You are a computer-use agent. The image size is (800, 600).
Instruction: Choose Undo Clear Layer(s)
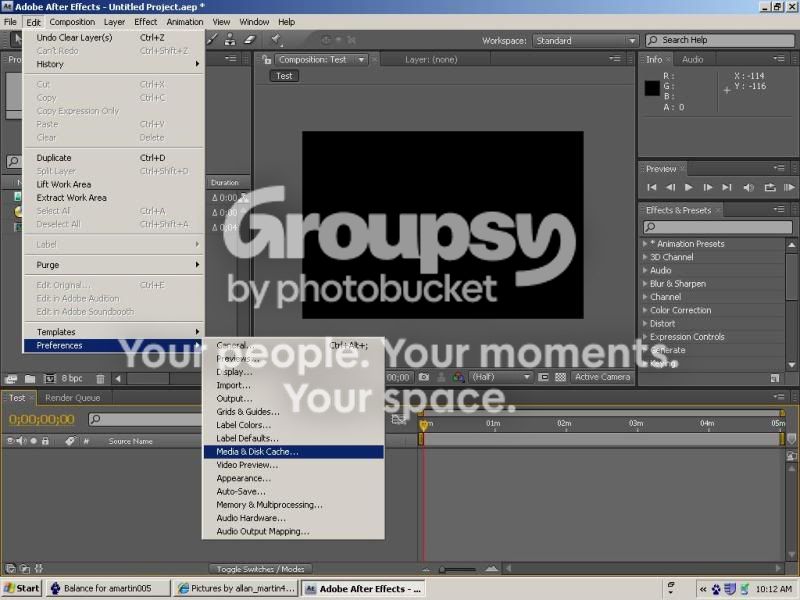click(113, 38)
